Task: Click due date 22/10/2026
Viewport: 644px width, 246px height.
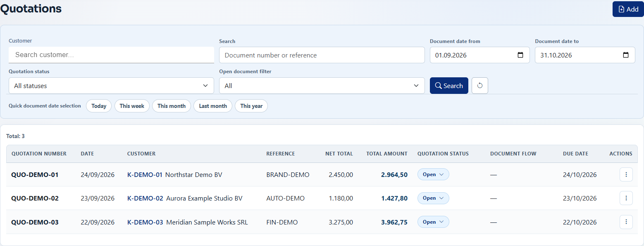Action: click(580, 222)
